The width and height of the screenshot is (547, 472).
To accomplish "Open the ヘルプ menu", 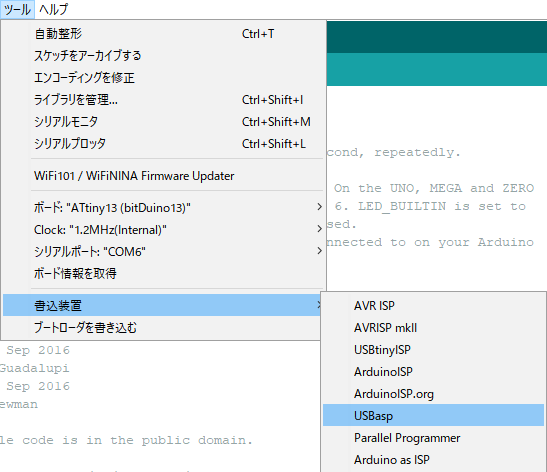I will [x=53, y=9].
